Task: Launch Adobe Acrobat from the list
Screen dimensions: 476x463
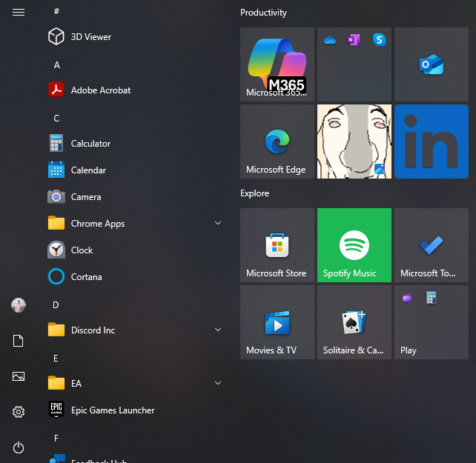Action: click(135, 90)
